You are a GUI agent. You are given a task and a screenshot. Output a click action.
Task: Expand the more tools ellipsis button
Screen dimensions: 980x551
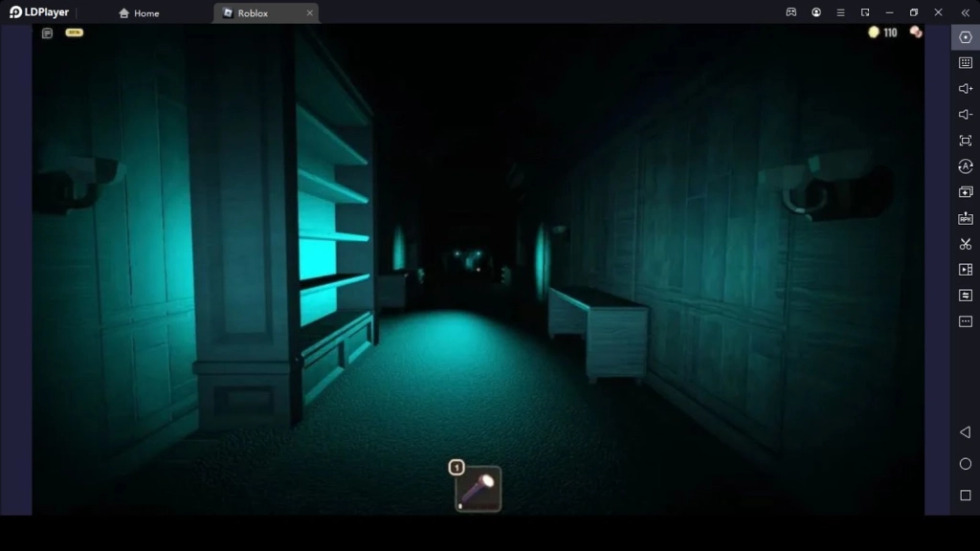click(x=965, y=321)
